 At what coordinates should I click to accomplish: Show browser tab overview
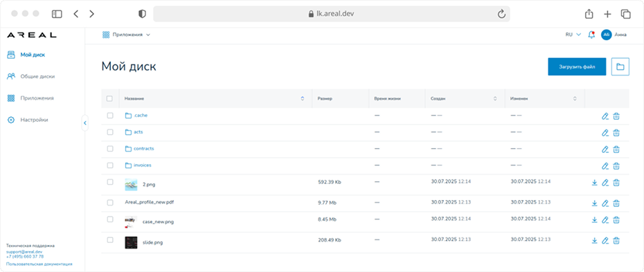coord(625,14)
